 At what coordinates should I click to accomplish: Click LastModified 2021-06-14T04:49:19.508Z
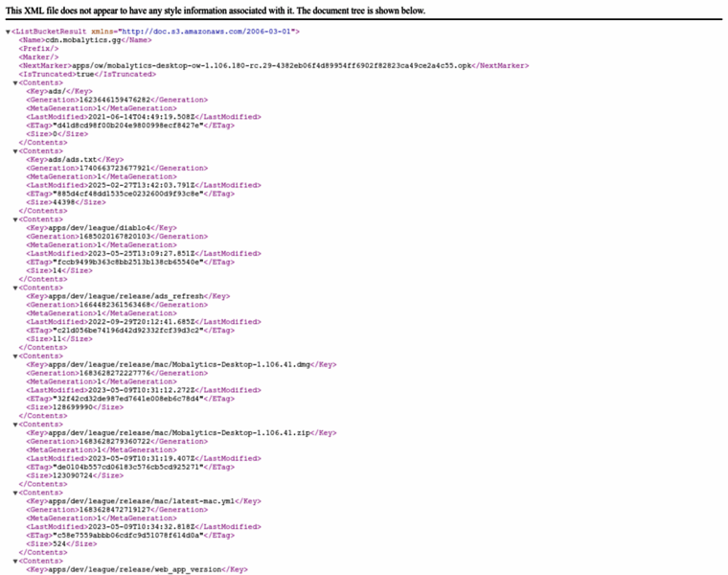pos(142,117)
